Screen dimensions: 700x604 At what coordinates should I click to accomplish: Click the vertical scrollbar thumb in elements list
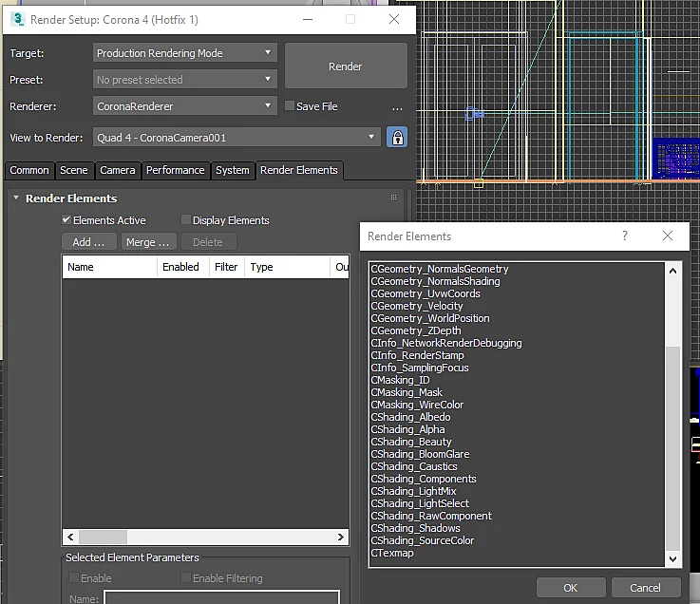(672, 448)
